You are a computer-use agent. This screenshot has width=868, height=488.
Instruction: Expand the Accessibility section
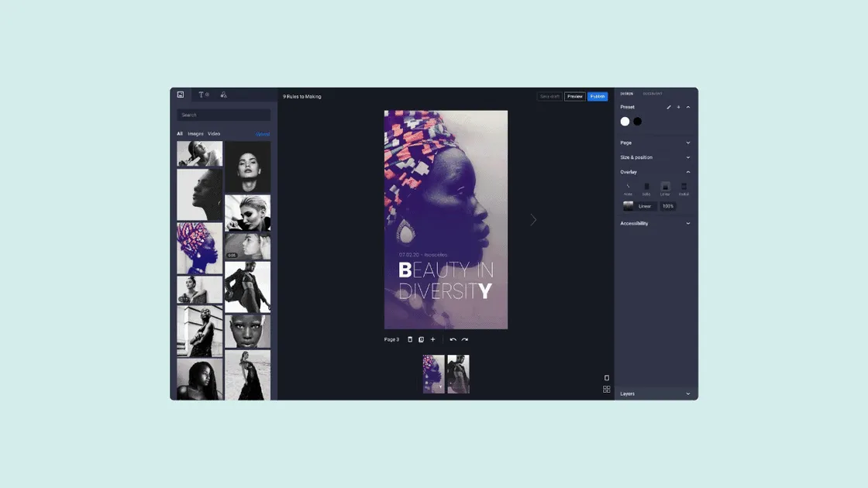tap(656, 223)
